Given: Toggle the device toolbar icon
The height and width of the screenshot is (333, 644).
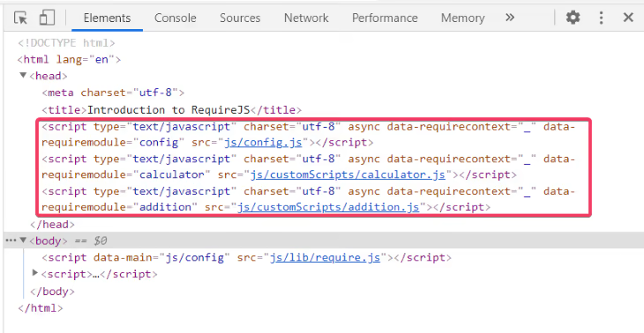Looking at the screenshot, I should coord(47,18).
